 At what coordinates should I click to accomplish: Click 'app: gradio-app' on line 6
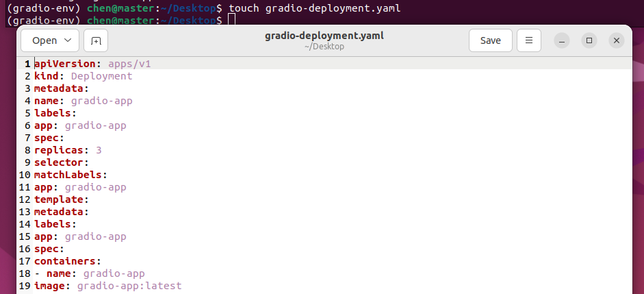tap(80, 125)
